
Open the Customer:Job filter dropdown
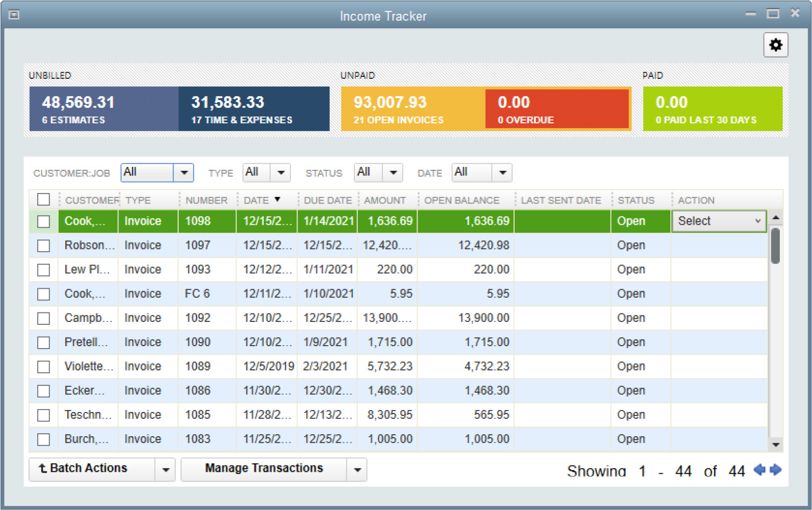click(184, 173)
